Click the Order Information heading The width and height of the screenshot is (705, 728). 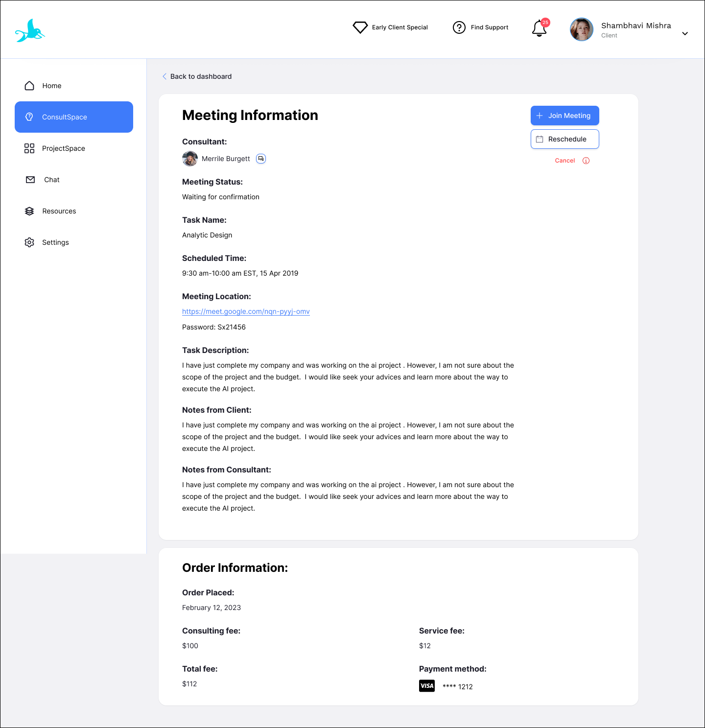(235, 567)
